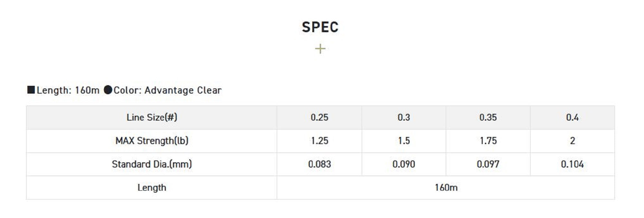
Task: Click the black circle bullet before Color
Action: (x=108, y=90)
